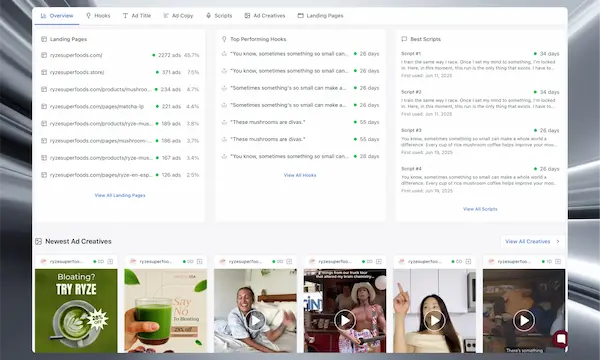Save the dark kitchen video creative
The height and width of the screenshot is (360, 600).
(x=558, y=261)
